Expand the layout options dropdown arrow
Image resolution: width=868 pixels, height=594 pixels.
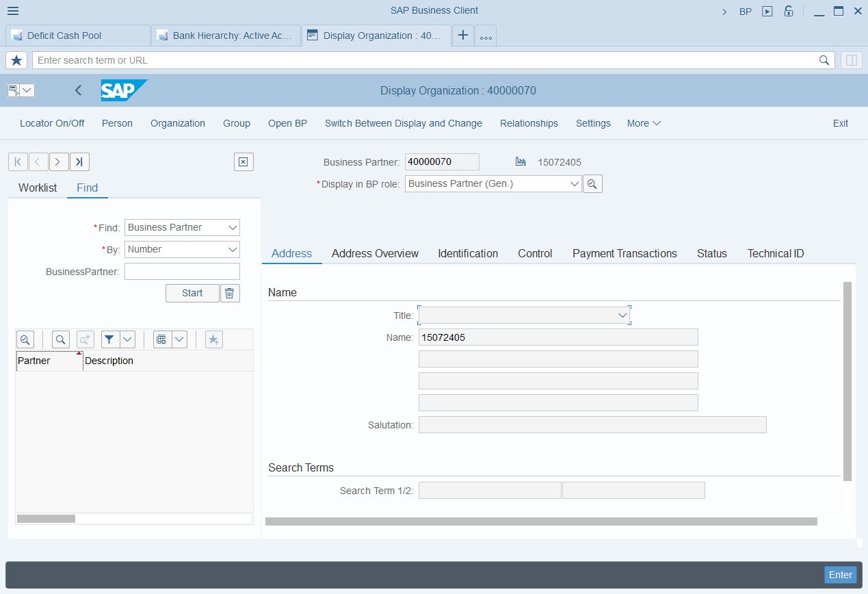(x=179, y=339)
